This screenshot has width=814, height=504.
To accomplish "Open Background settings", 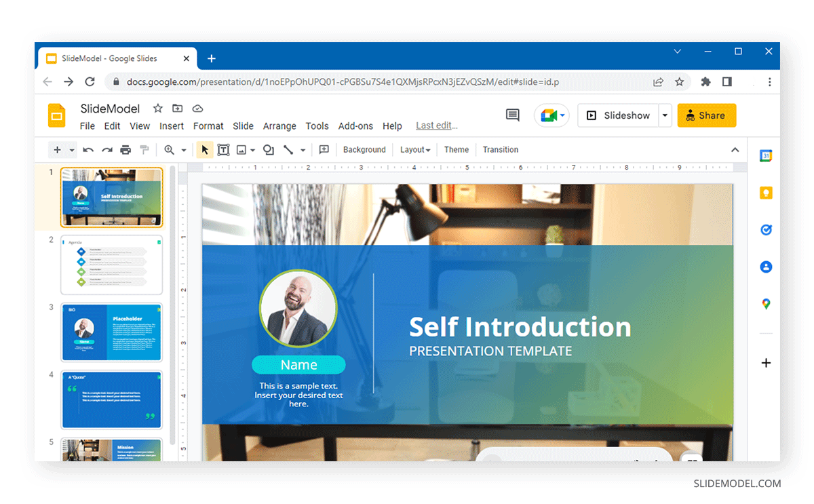I will (364, 149).
